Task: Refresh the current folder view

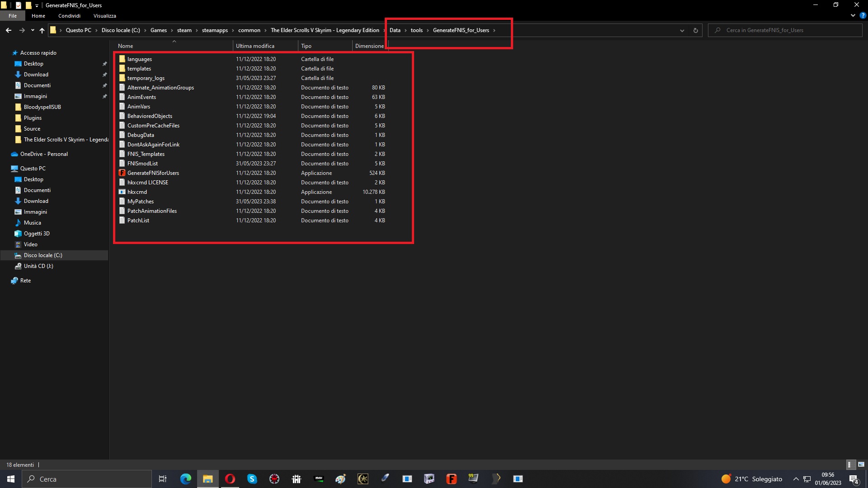Action: pos(695,30)
